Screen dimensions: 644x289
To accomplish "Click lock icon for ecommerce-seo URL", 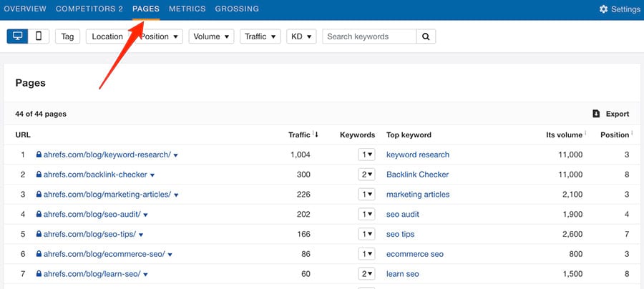I will (x=39, y=254).
